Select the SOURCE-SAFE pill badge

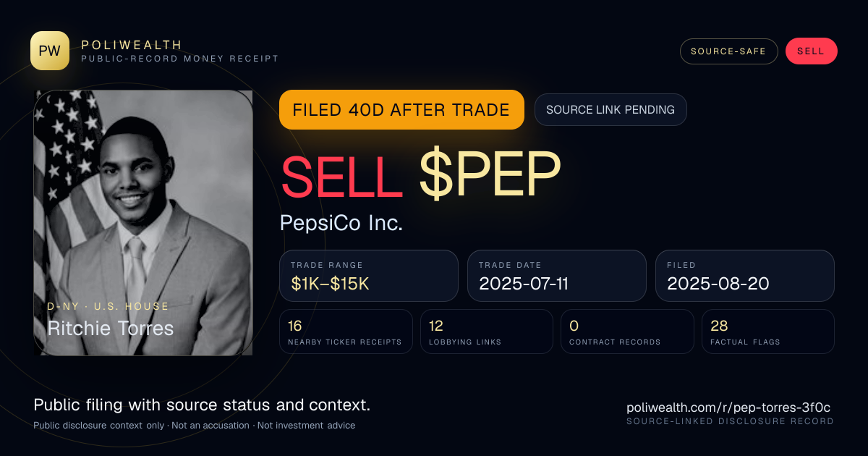tap(728, 51)
